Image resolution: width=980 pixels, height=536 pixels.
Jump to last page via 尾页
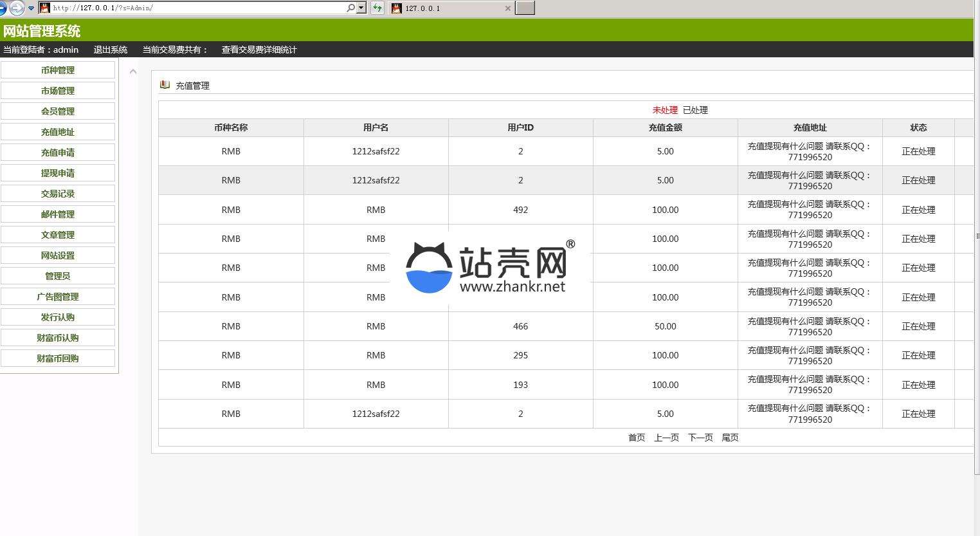(x=730, y=438)
